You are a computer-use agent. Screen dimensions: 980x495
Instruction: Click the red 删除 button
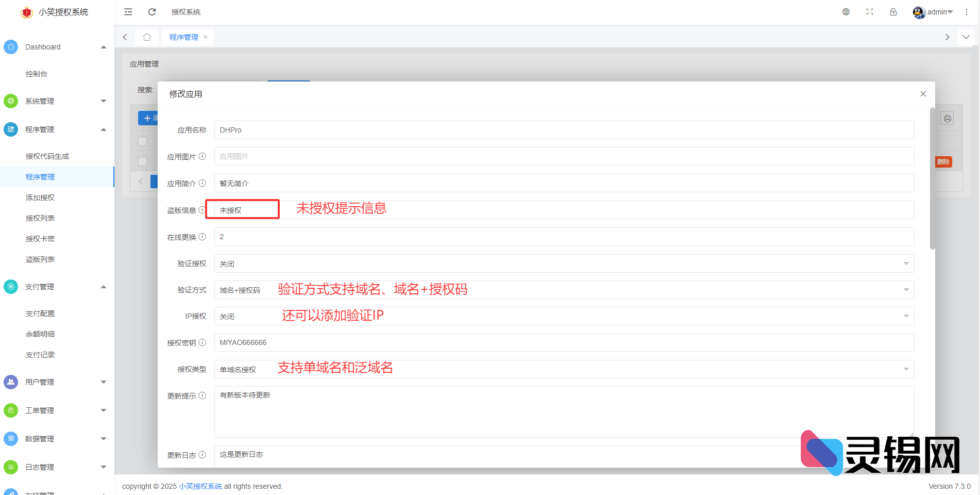[943, 162]
